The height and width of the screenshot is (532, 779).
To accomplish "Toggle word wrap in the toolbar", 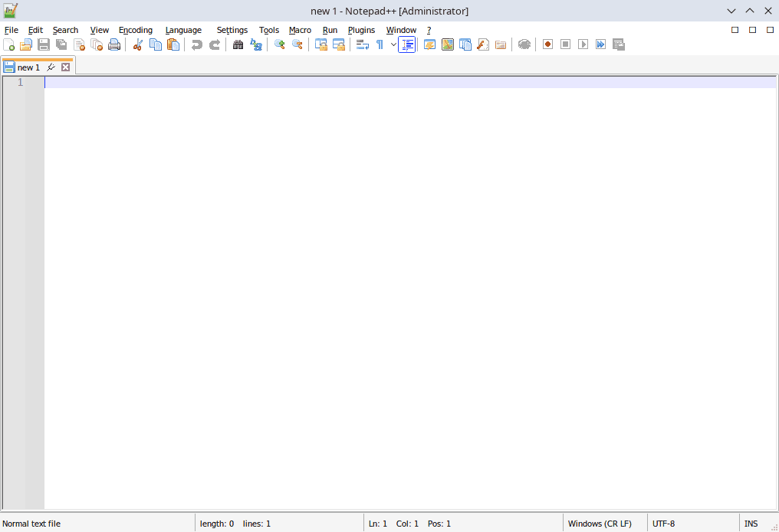I will click(x=363, y=44).
